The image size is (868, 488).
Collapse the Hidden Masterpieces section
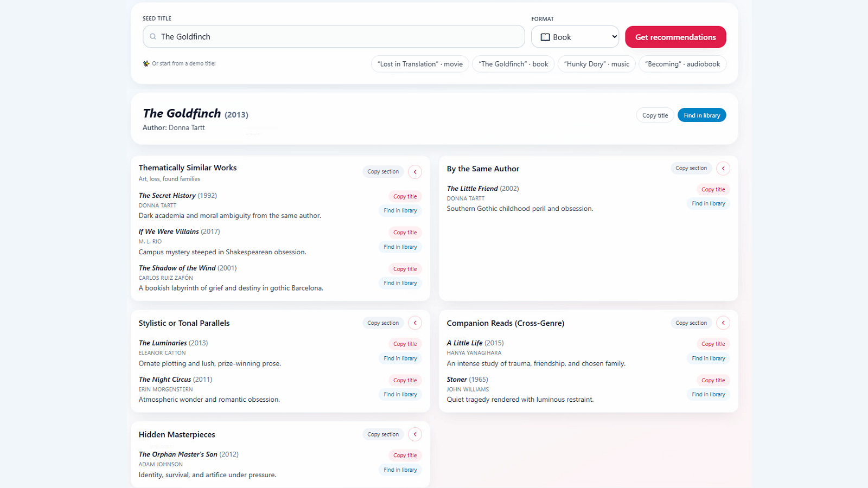[414, 434]
